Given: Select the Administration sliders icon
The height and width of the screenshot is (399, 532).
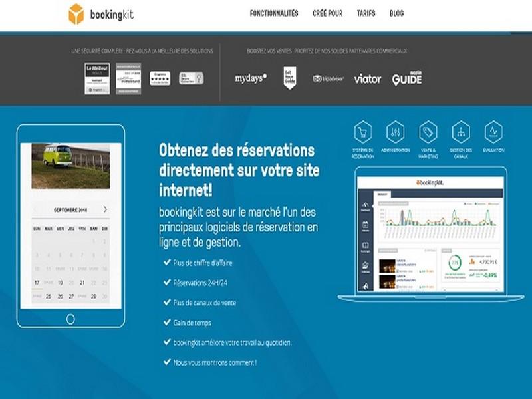Looking at the screenshot, I should pos(395,132).
